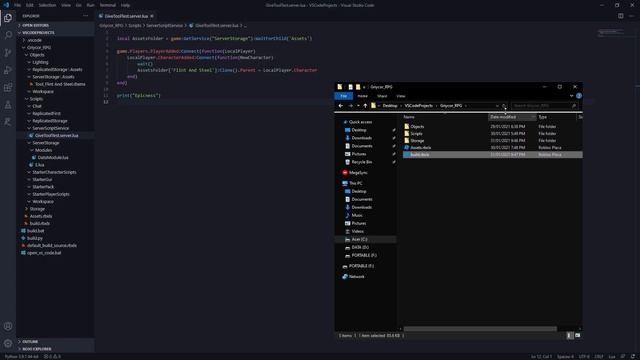The height and width of the screenshot is (360, 640).
Task: Click the Python interpreter status bar entry
Action: (x=22, y=356)
